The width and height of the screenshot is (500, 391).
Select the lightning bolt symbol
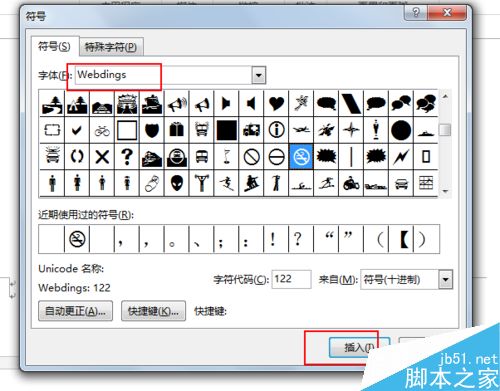401,157
